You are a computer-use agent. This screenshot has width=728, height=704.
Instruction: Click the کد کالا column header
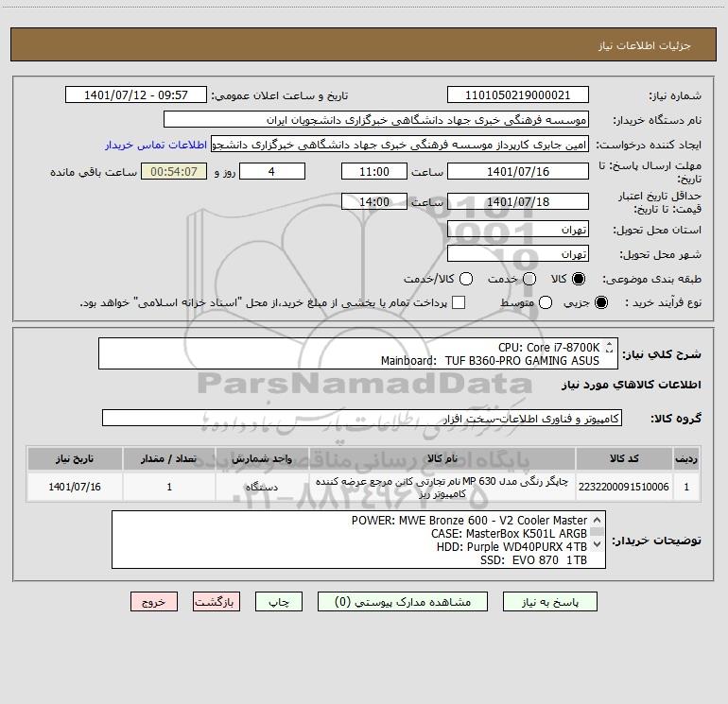pyautogui.click(x=624, y=459)
